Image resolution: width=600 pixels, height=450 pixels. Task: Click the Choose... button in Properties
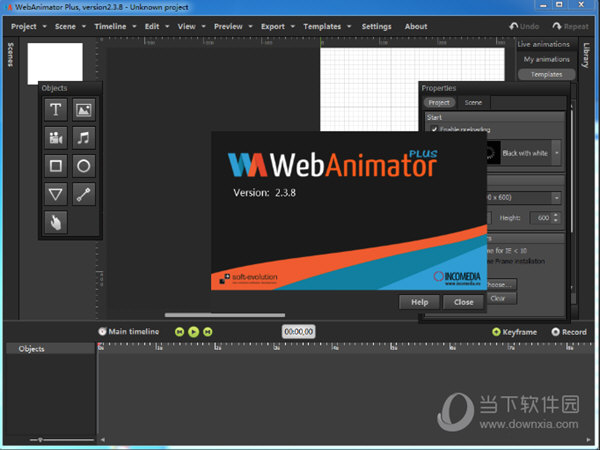(501, 284)
